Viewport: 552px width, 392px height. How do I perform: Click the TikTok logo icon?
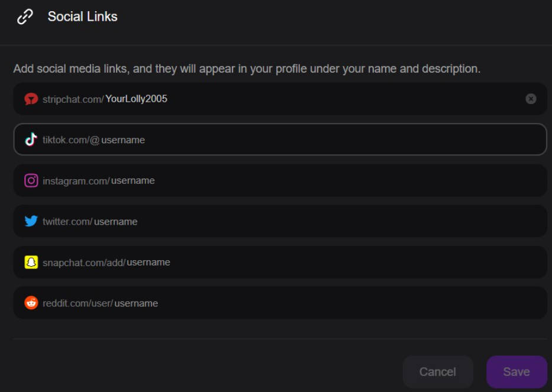[31, 140]
